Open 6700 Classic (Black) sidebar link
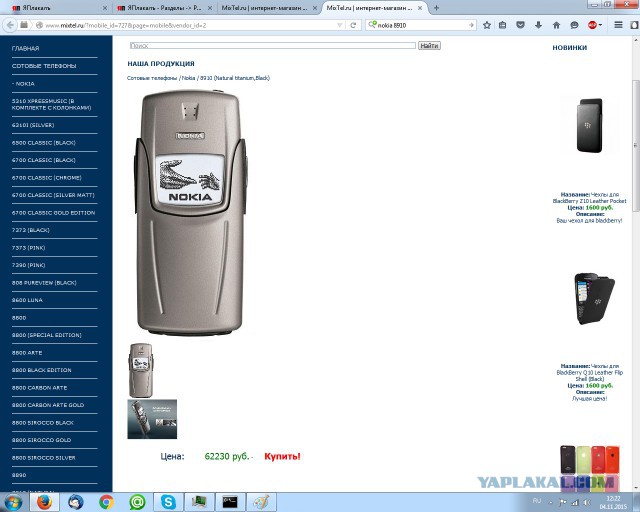The image size is (640, 512). tap(44, 160)
